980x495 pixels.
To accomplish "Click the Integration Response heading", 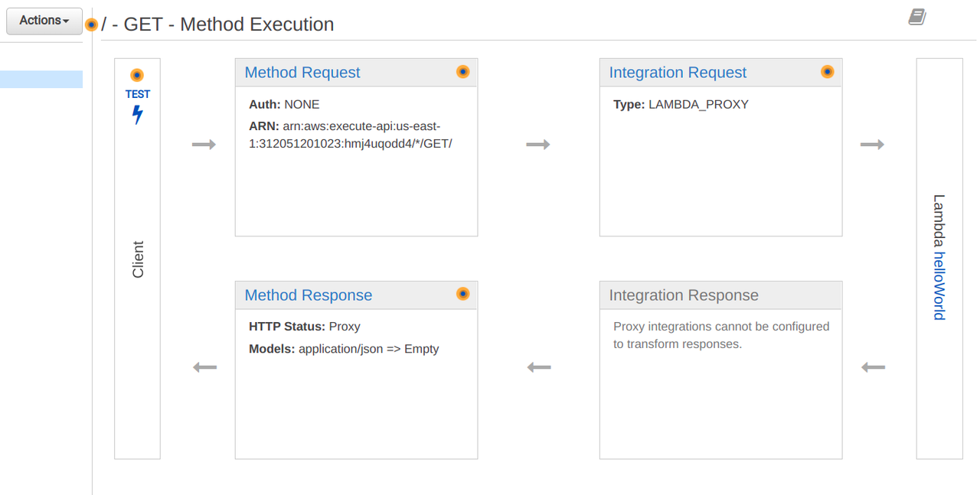I will coord(684,295).
